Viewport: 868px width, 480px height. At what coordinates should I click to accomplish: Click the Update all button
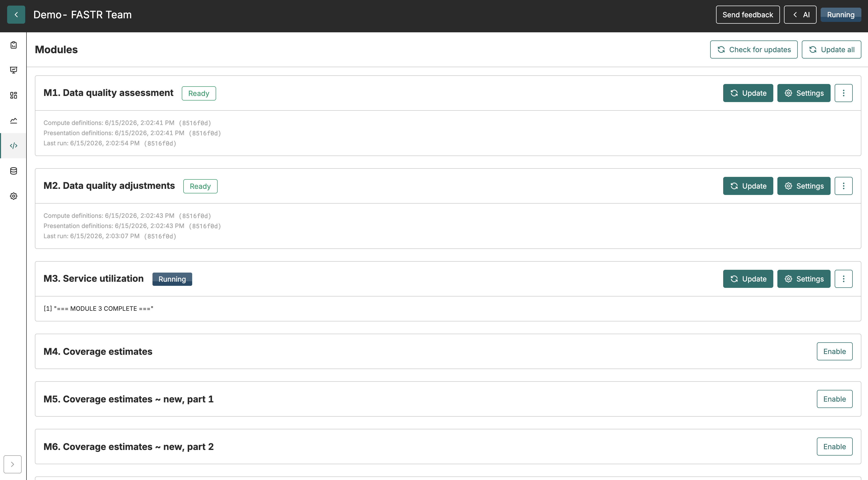click(x=831, y=50)
